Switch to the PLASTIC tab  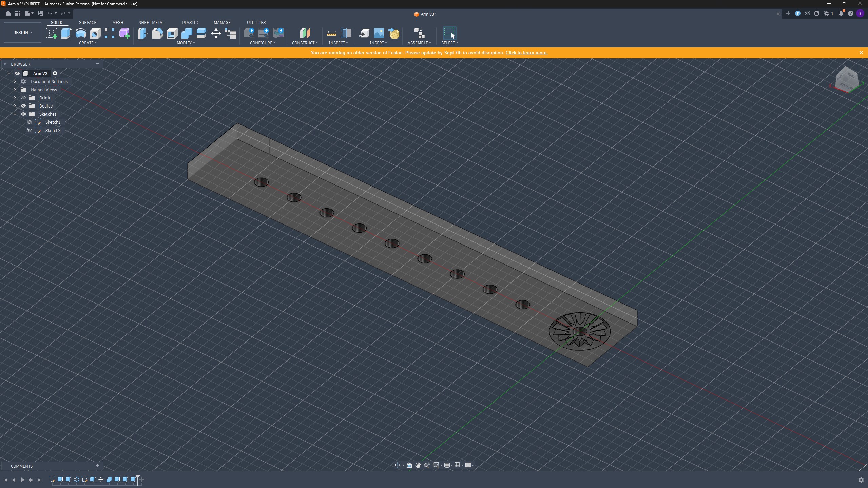(190, 22)
